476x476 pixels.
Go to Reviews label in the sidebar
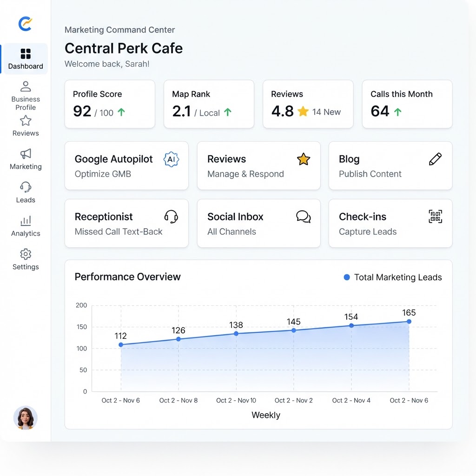click(26, 133)
